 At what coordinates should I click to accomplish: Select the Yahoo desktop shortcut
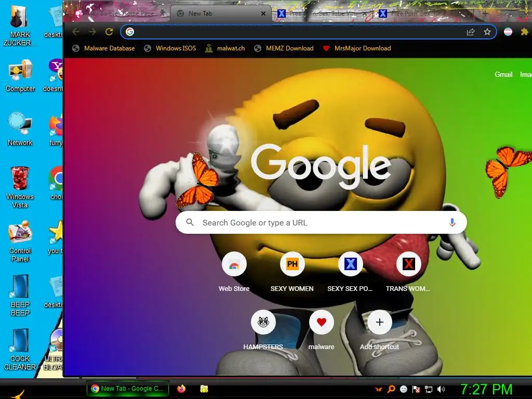pos(54,76)
